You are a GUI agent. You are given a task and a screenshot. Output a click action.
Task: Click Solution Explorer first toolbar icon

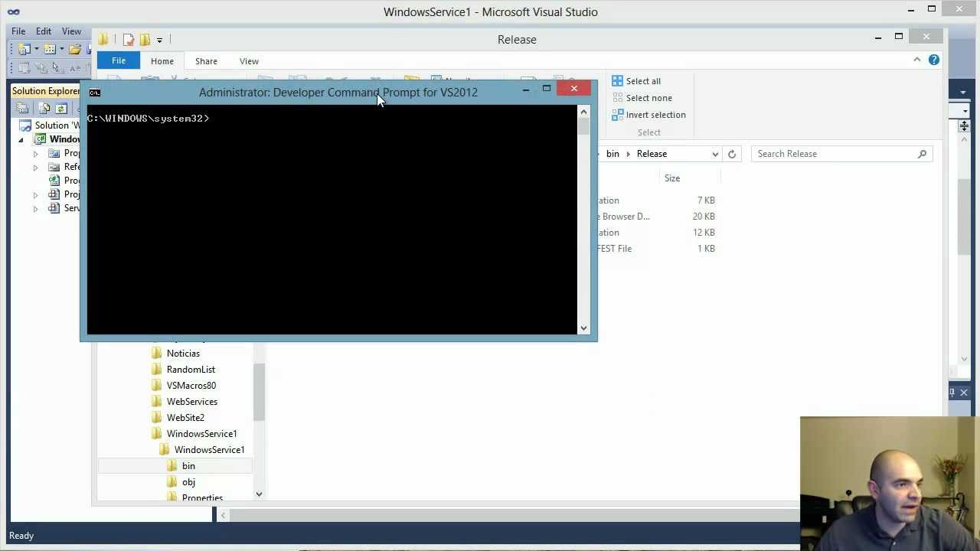[23, 109]
